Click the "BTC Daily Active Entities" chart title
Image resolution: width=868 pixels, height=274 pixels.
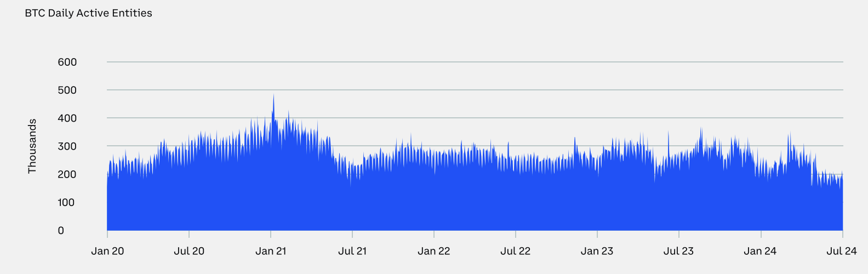[x=88, y=13]
